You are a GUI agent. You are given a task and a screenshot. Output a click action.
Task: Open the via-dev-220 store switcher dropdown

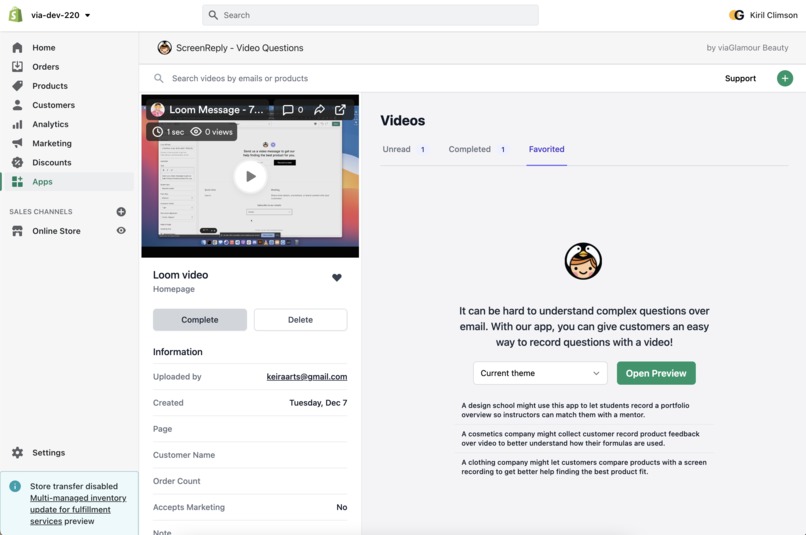click(x=61, y=15)
